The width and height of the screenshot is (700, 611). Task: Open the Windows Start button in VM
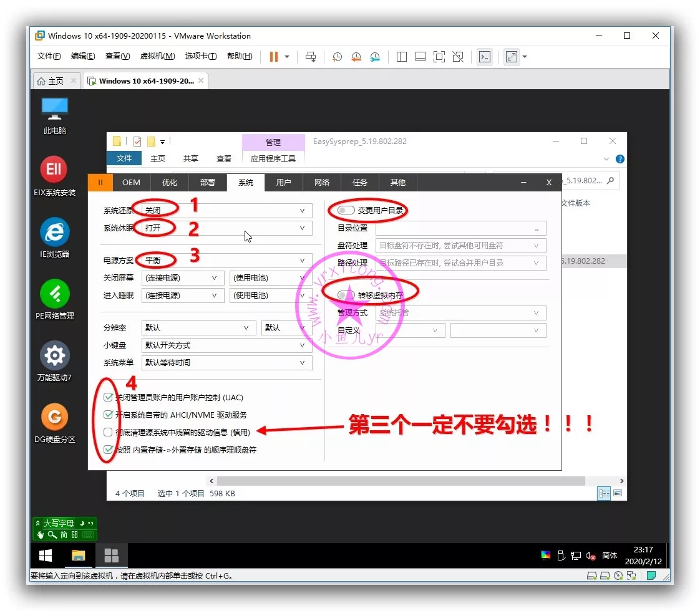point(46,555)
